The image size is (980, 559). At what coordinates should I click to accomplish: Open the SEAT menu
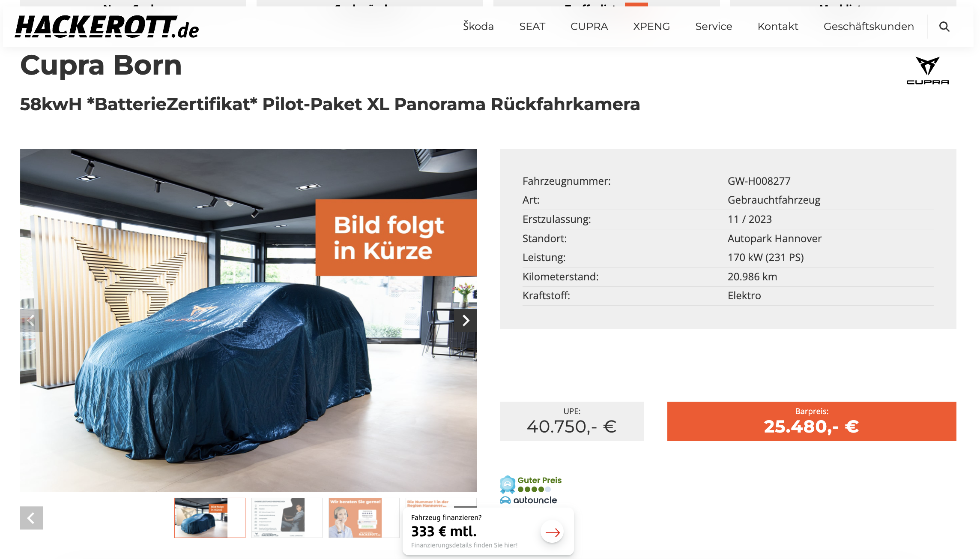tap(532, 27)
